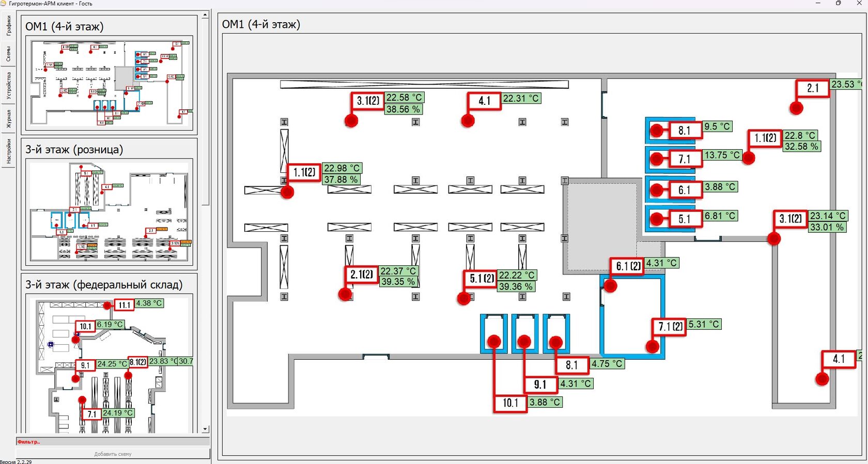Viewport: 868px width, 464px height.
Task: Select the 6.1 (2) sensor label
Action: tap(627, 266)
